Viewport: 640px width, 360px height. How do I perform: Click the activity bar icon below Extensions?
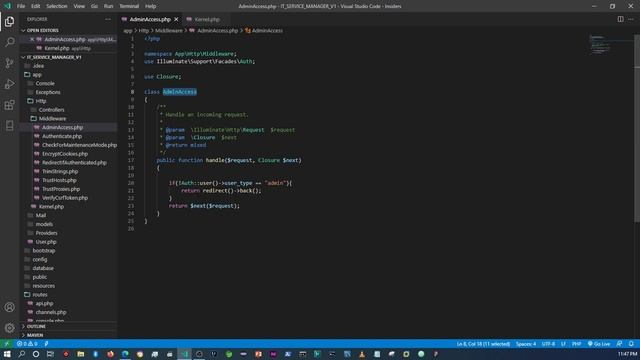coord(9,126)
